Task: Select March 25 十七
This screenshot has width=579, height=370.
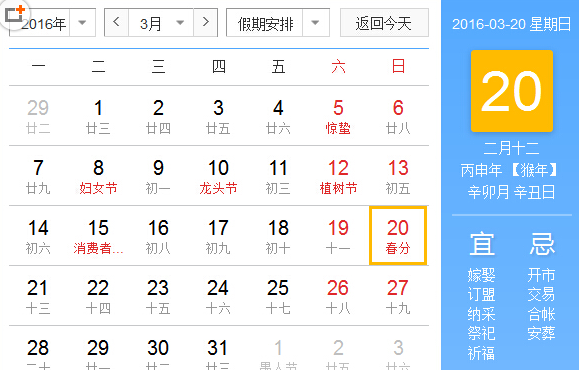Action: (x=278, y=297)
